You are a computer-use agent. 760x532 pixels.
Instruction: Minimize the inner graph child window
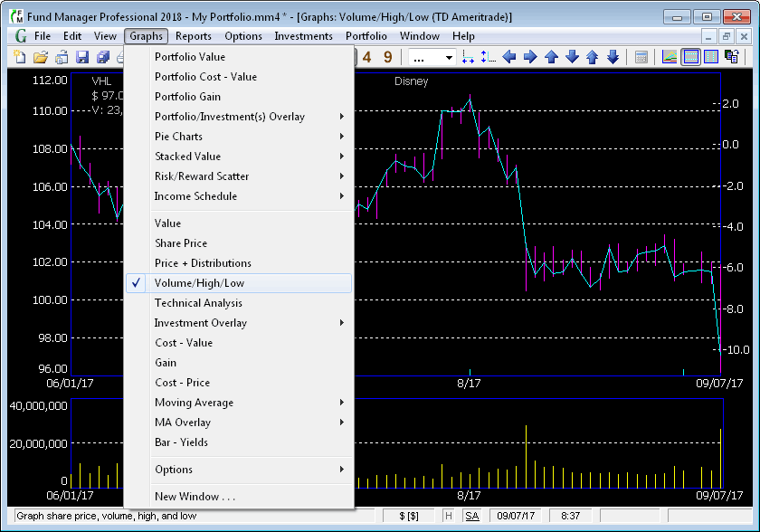(708, 36)
